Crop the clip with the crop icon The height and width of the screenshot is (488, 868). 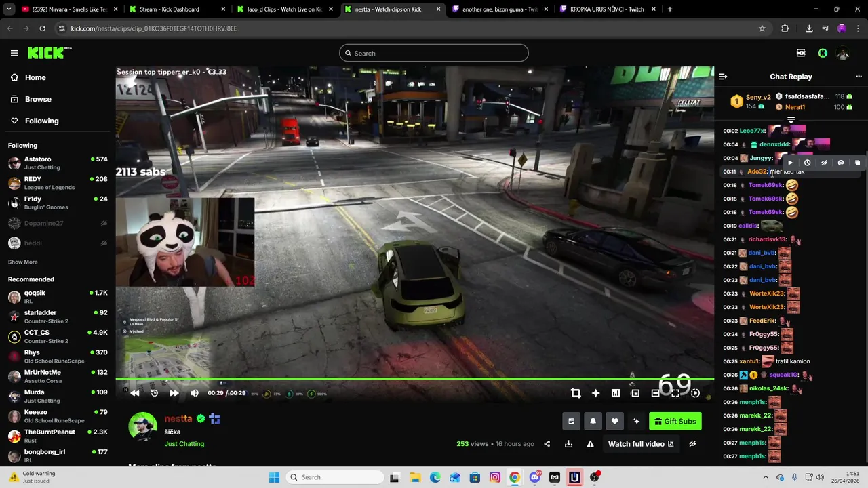pyautogui.click(x=576, y=393)
